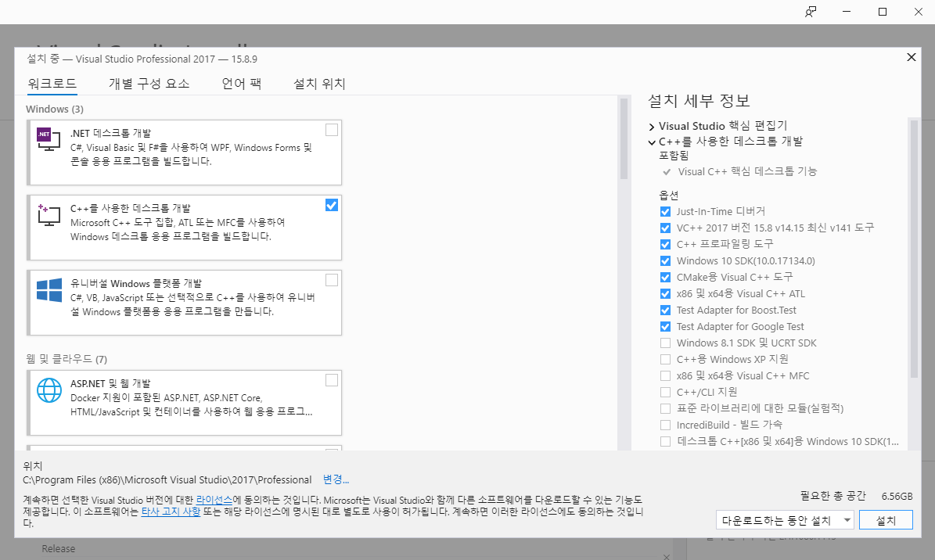
Task: Switch to the 설치 위치 tab
Action: click(x=319, y=84)
